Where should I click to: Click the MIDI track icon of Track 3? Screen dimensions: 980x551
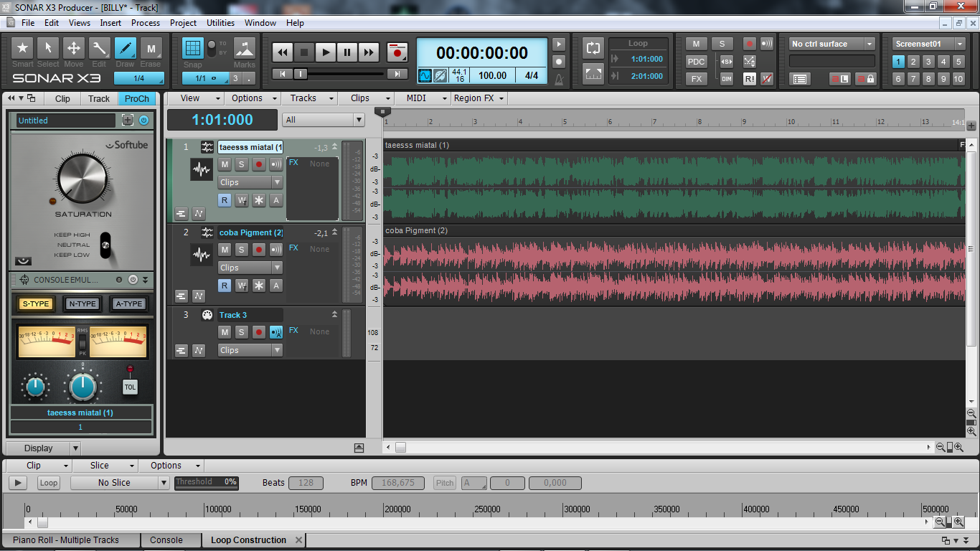point(207,315)
